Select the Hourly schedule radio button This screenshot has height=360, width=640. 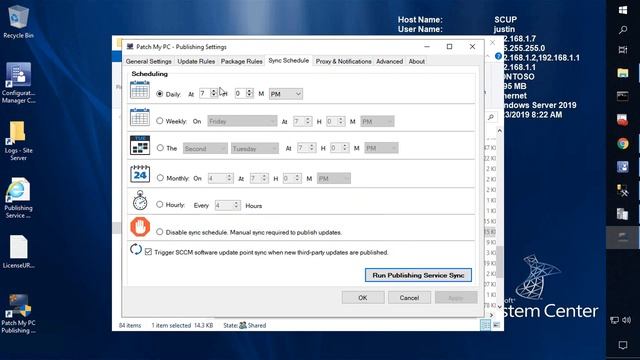click(x=160, y=204)
